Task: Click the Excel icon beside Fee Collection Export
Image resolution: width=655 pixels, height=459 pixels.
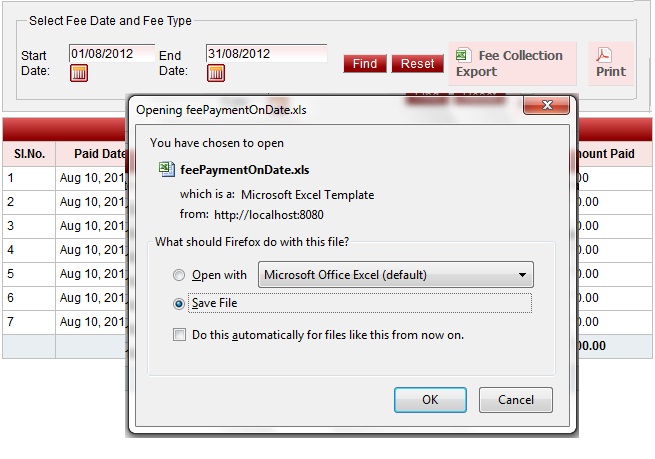Action: (462, 56)
